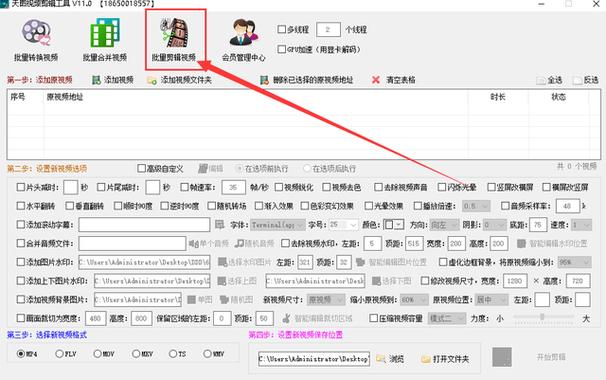Click 智能编辑裁切区域 scissors button
Screen dimensions: 606x380
pyautogui.click(x=317, y=319)
